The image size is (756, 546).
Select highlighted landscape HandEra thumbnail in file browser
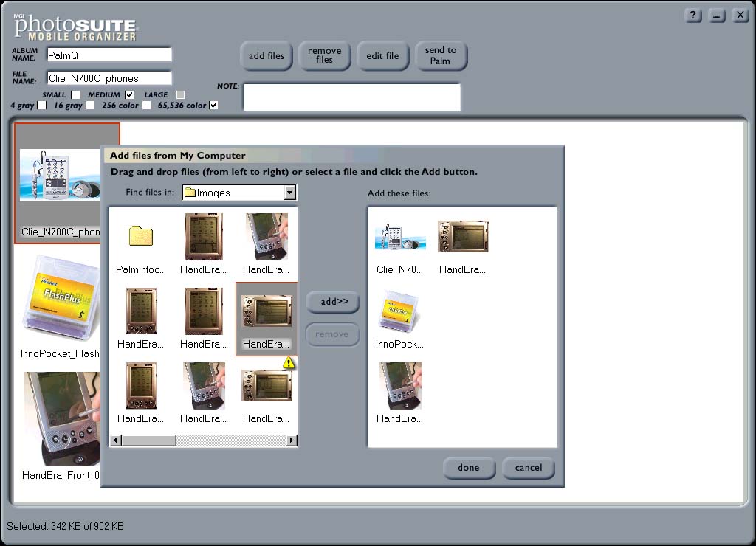(267, 311)
